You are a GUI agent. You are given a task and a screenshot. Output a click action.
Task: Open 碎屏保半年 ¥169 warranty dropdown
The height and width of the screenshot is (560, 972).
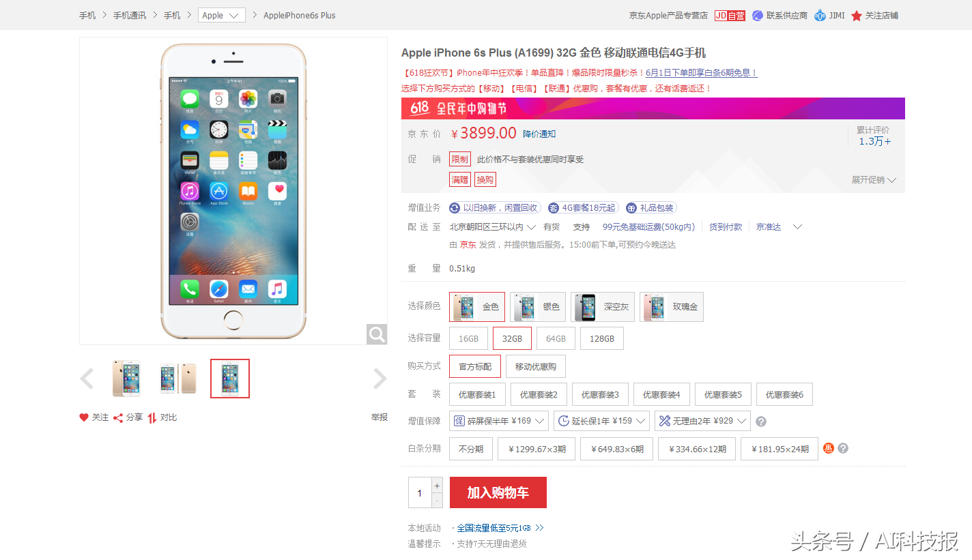point(499,421)
